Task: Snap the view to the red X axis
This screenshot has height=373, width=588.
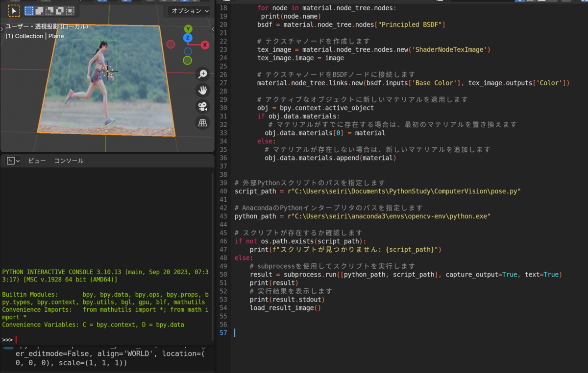Action: tap(204, 45)
